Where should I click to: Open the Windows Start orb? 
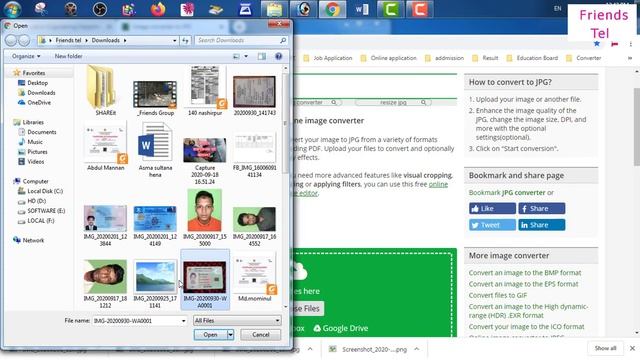pos(12,9)
